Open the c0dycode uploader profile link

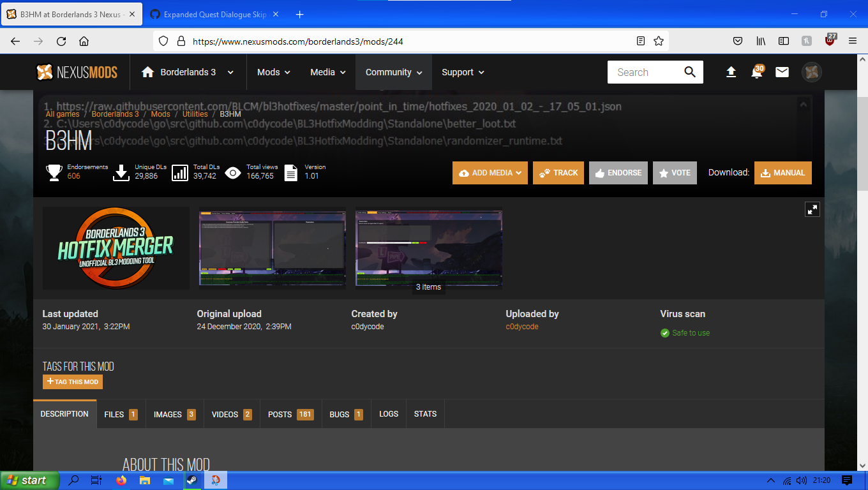[x=522, y=327]
